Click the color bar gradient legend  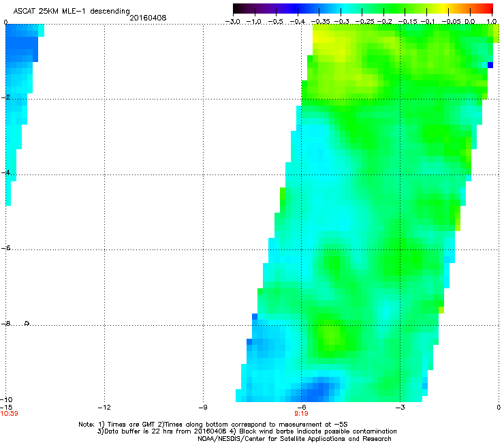click(x=363, y=8)
